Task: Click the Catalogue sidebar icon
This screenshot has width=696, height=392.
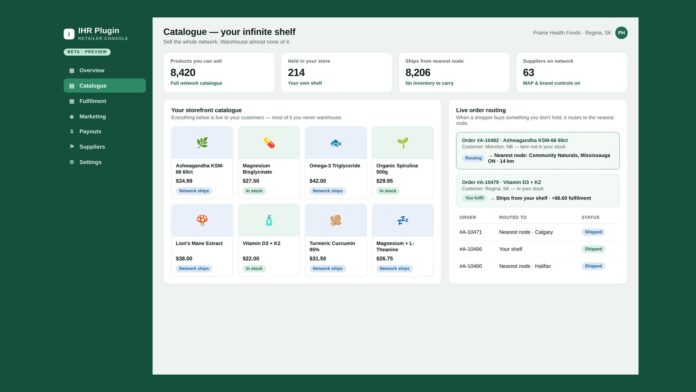Action: pos(71,86)
